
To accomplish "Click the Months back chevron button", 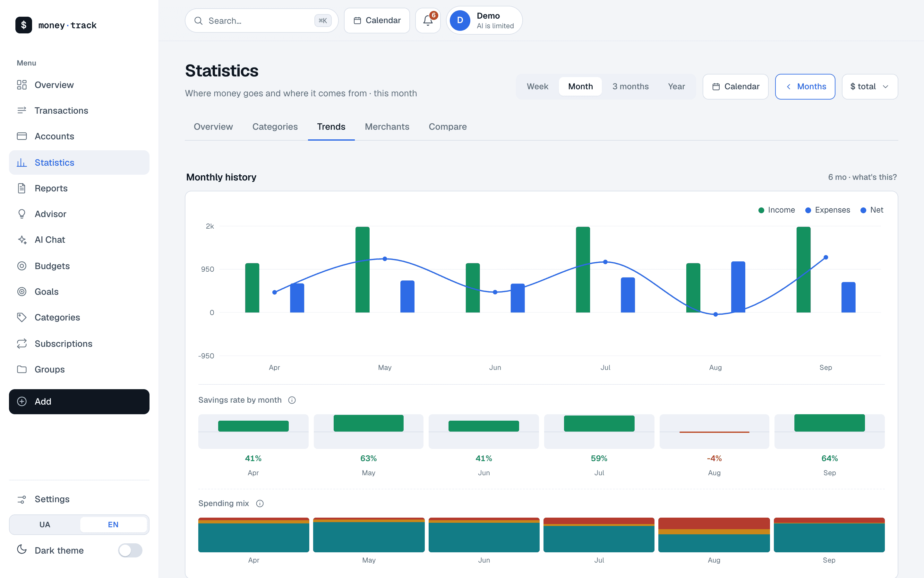I will (x=805, y=86).
